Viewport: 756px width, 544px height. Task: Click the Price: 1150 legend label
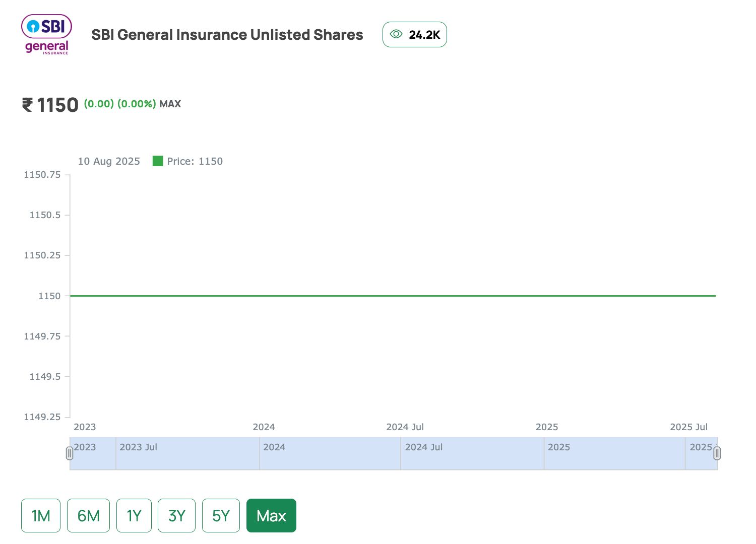[x=195, y=161]
